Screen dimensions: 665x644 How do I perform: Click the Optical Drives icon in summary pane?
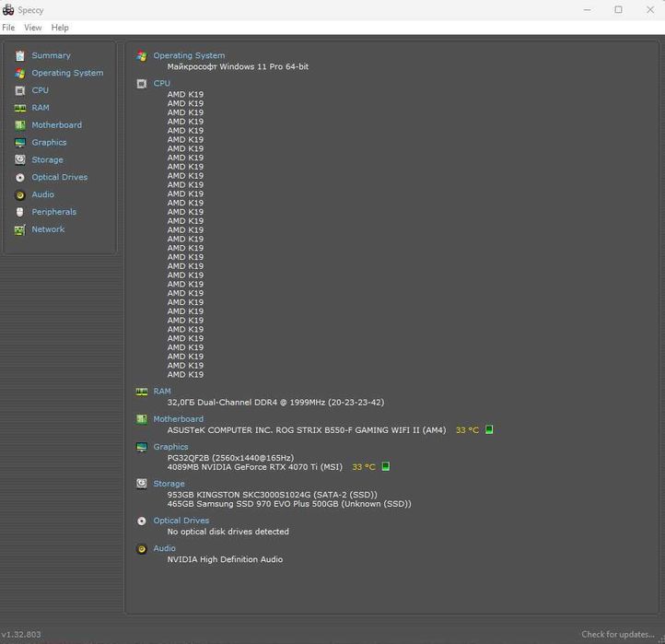tap(142, 521)
